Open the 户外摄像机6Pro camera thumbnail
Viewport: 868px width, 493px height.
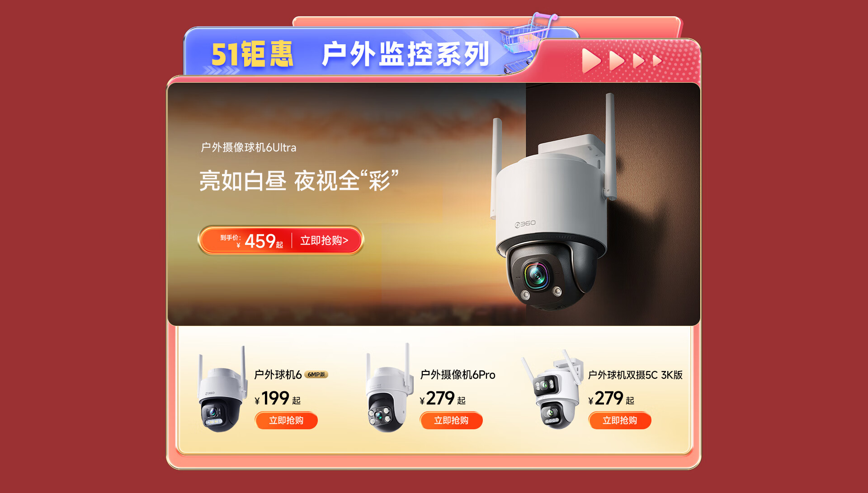[389, 389]
